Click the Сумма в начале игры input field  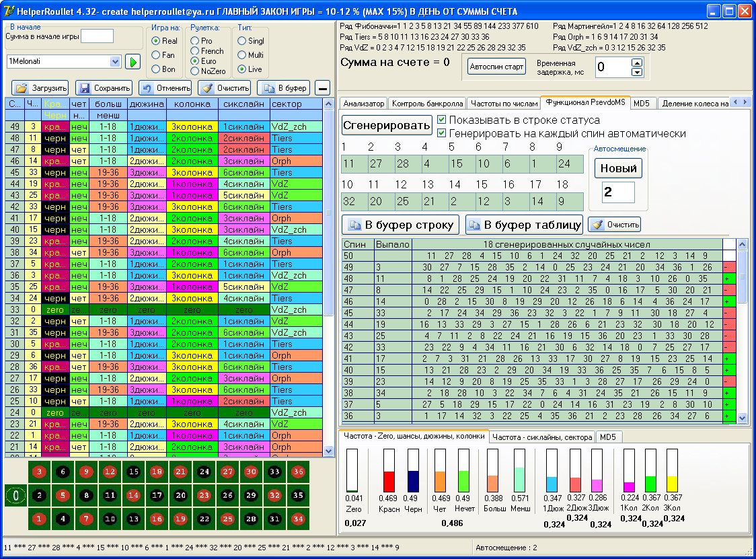click(97, 36)
